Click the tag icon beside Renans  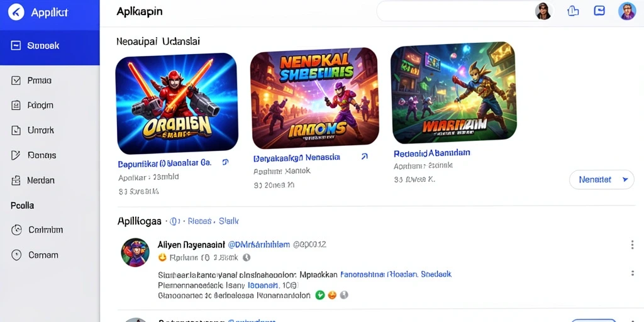(x=16, y=155)
